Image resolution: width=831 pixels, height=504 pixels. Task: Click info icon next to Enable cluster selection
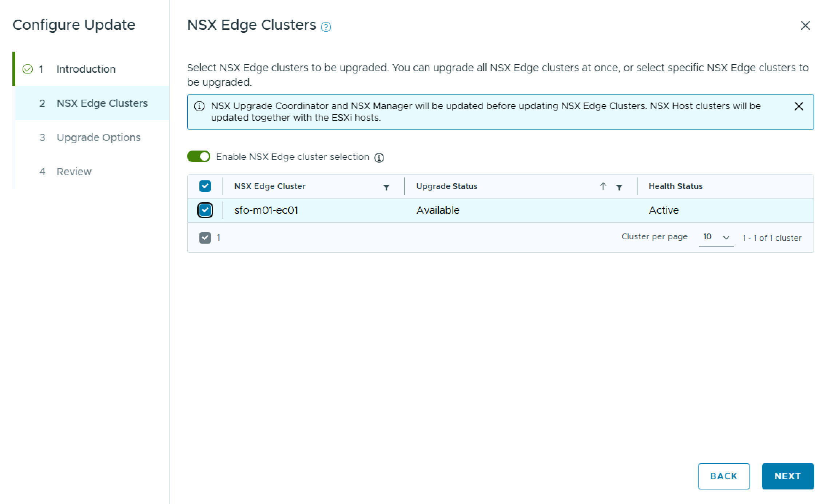(379, 157)
